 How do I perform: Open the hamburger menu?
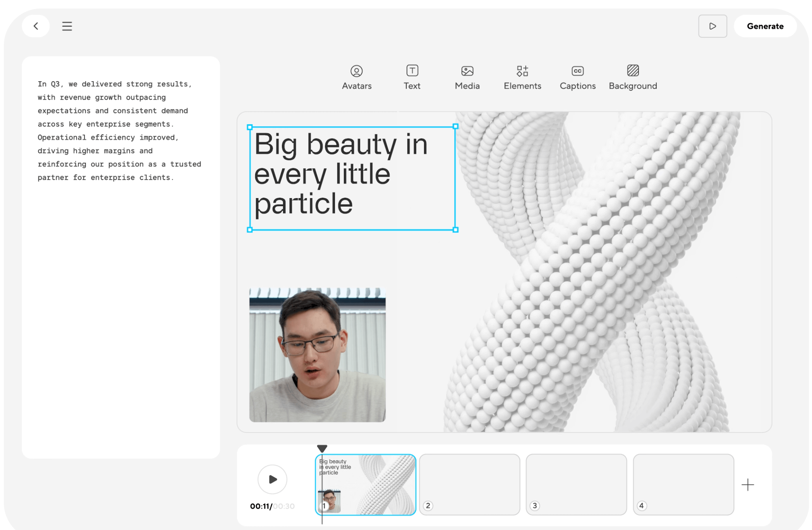pos(67,26)
